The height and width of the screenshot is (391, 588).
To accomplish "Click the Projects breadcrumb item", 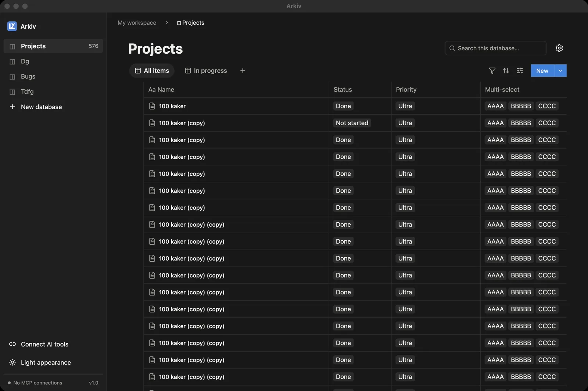I will click(x=190, y=22).
